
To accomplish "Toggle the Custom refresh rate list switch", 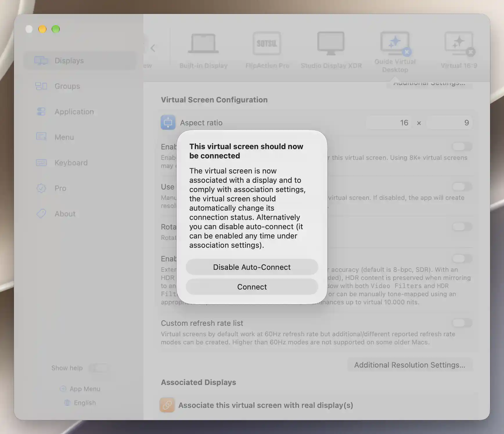I will 462,323.
